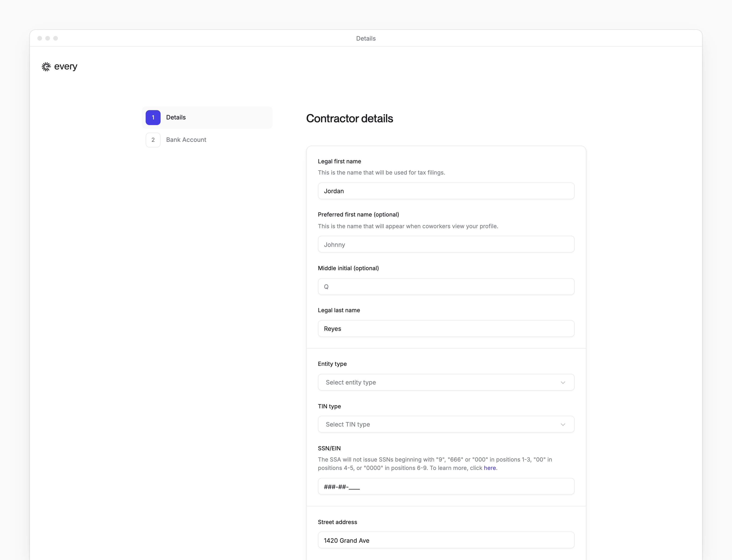Click the window title "Details"

(x=366, y=38)
